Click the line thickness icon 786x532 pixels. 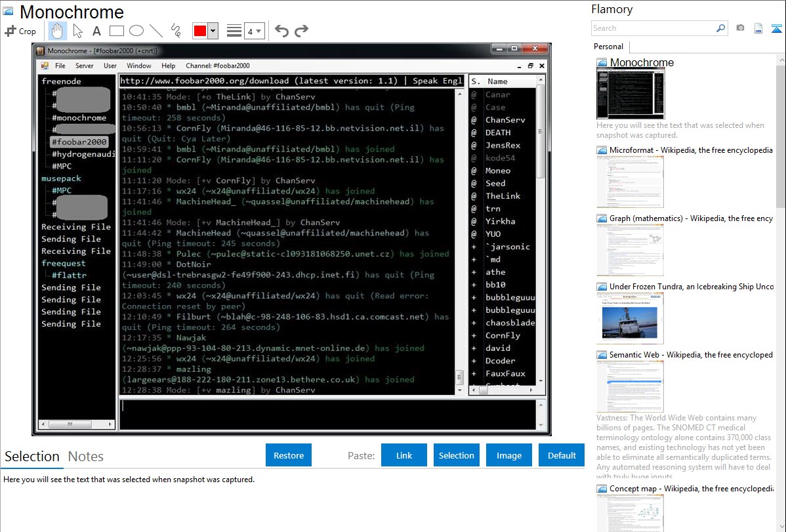(234, 31)
